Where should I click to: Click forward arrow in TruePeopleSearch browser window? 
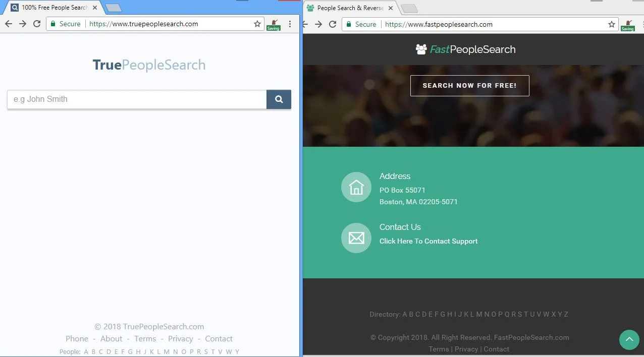tap(23, 24)
